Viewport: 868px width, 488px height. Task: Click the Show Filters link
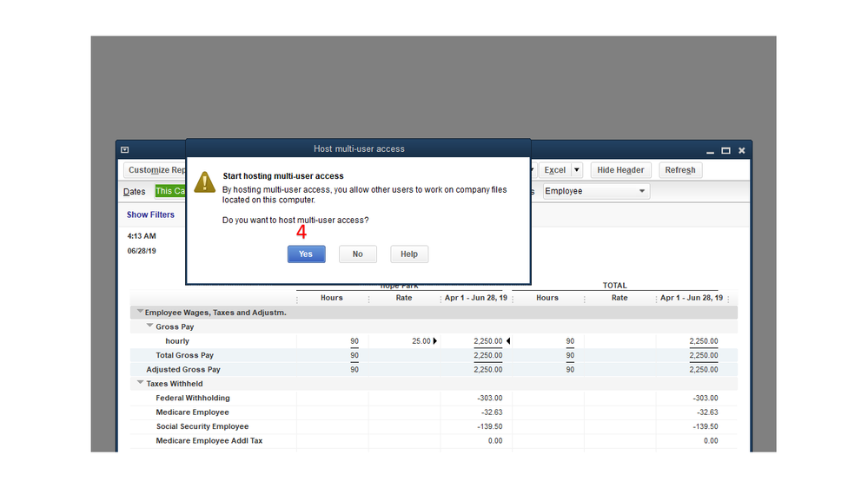point(150,214)
